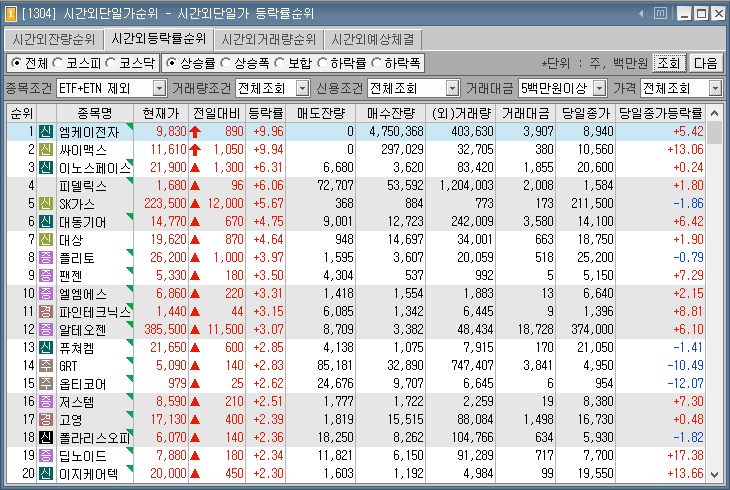Select the 상승률 radio button
The width and height of the screenshot is (730, 490).
(x=171, y=62)
